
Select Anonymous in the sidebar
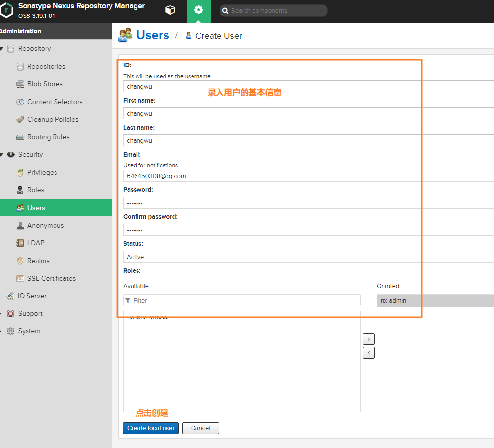coord(45,225)
